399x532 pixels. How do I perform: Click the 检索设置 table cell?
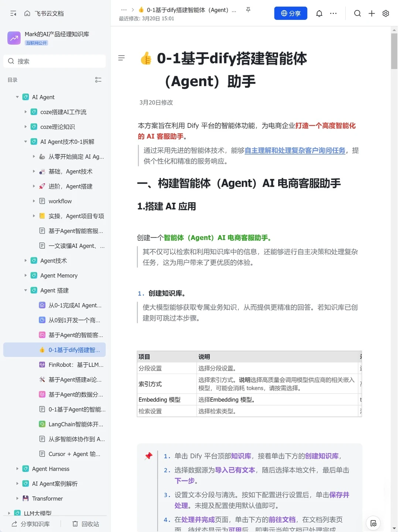coord(167,411)
